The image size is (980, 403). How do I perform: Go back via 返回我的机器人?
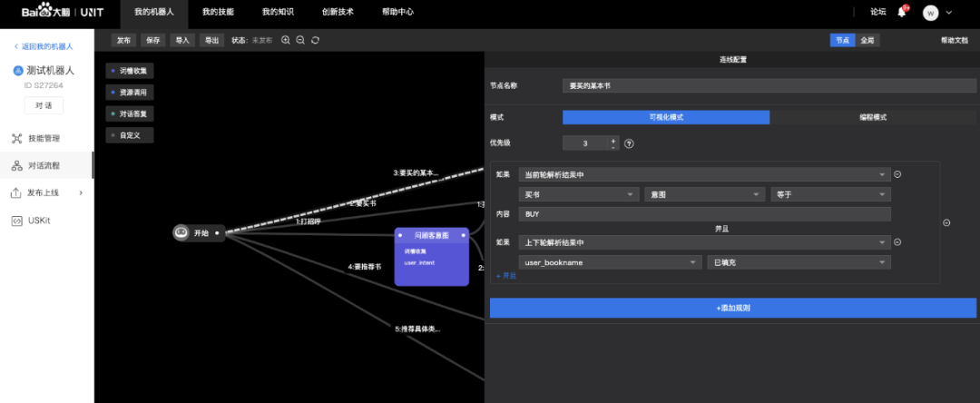[44, 47]
